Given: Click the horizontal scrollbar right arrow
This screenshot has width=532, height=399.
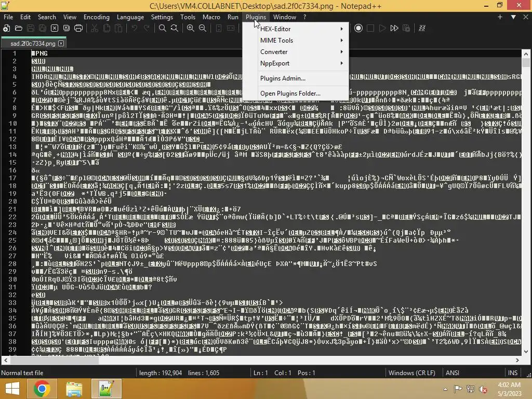Looking at the screenshot, I should click(517, 361).
